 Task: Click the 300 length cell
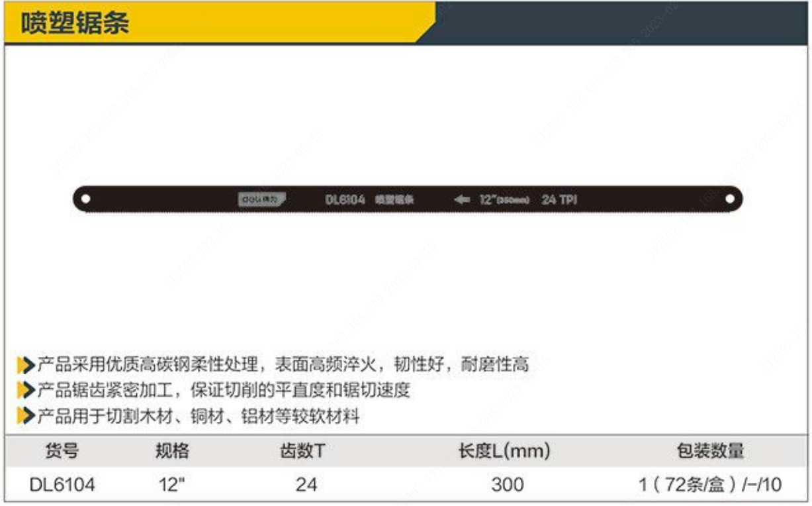(x=507, y=485)
